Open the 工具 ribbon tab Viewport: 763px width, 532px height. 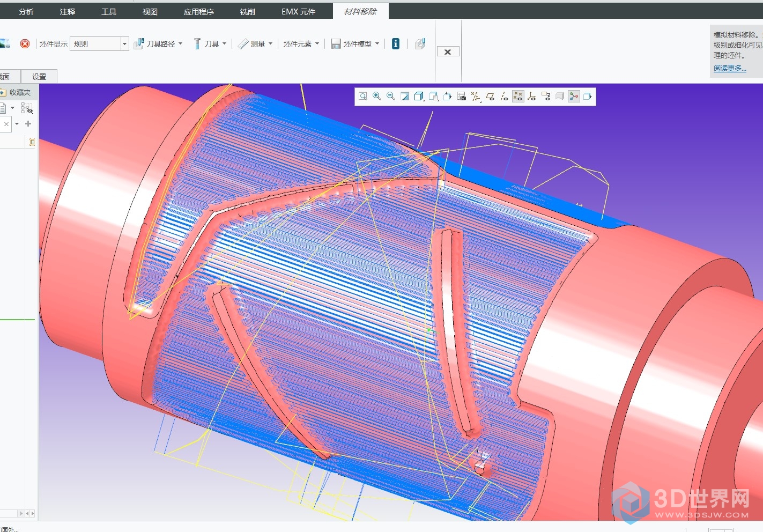[109, 11]
